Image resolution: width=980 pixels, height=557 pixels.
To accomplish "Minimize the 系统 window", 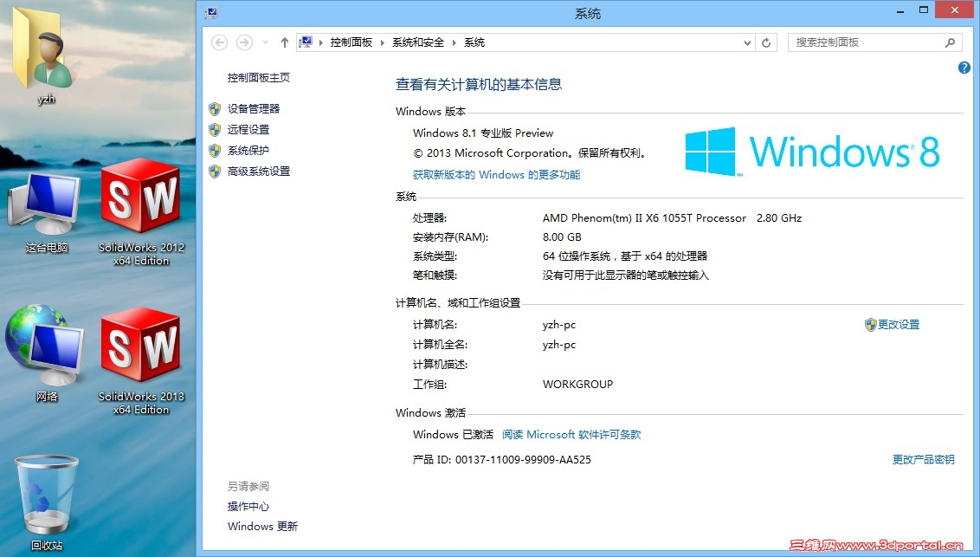I will coord(900,10).
